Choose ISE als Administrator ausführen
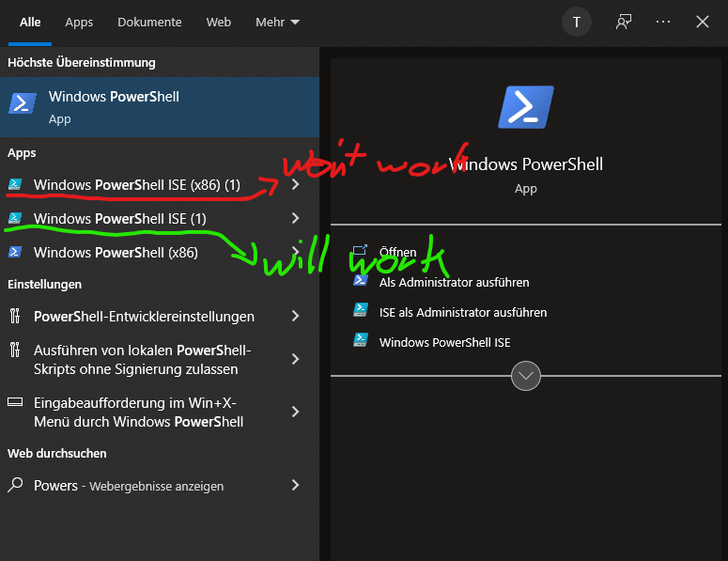Image resolution: width=728 pixels, height=561 pixels. coord(463,312)
